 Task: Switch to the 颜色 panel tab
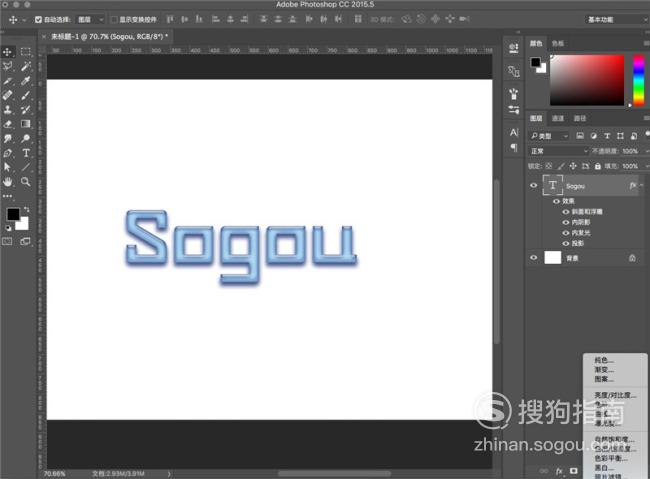click(536, 43)
